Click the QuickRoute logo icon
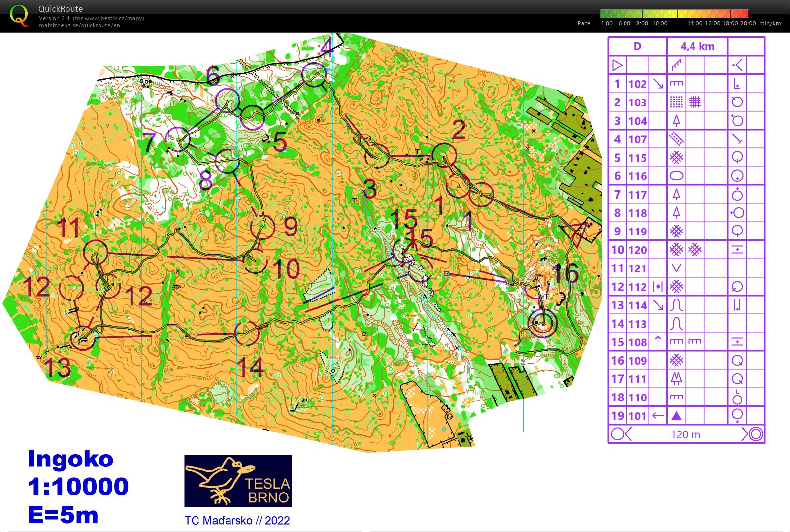The width and height of the screenshot is (790, 532). pyautogui.click(x=19, y=15)
